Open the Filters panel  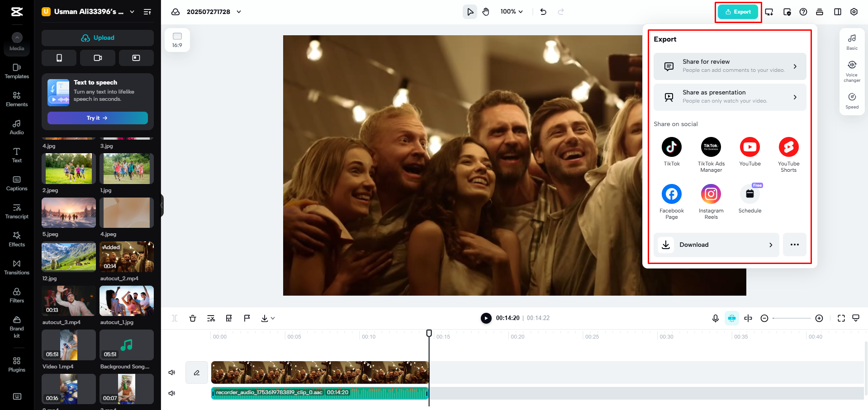click(x=16, y=295)
